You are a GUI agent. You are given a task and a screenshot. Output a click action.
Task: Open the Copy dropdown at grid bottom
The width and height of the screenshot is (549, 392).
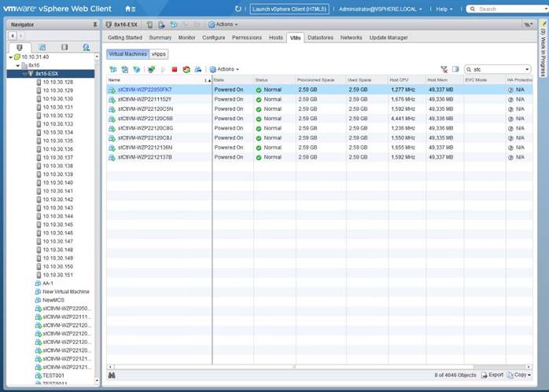pyautogui.click(x=519, y=375)
